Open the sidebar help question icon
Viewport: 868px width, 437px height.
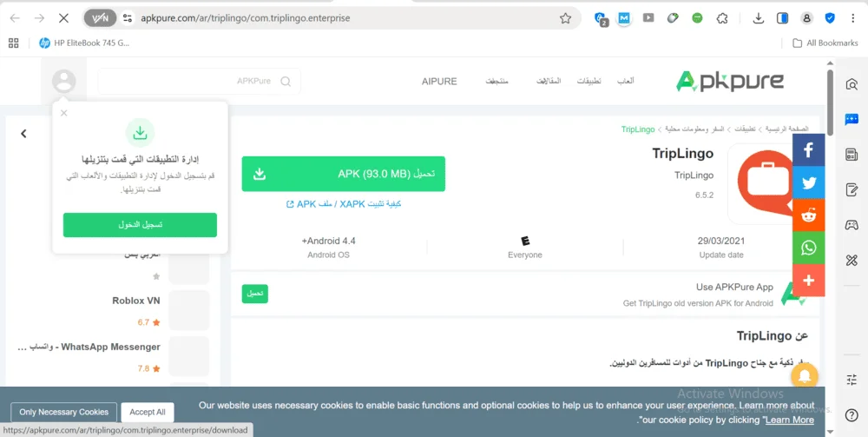coord(852,414)
